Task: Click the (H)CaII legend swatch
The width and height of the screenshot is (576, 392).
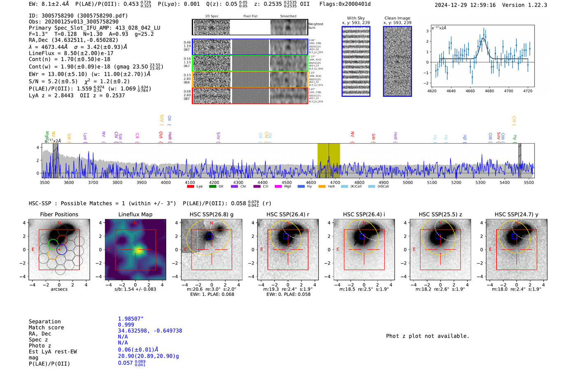Action: pos(372,186)
